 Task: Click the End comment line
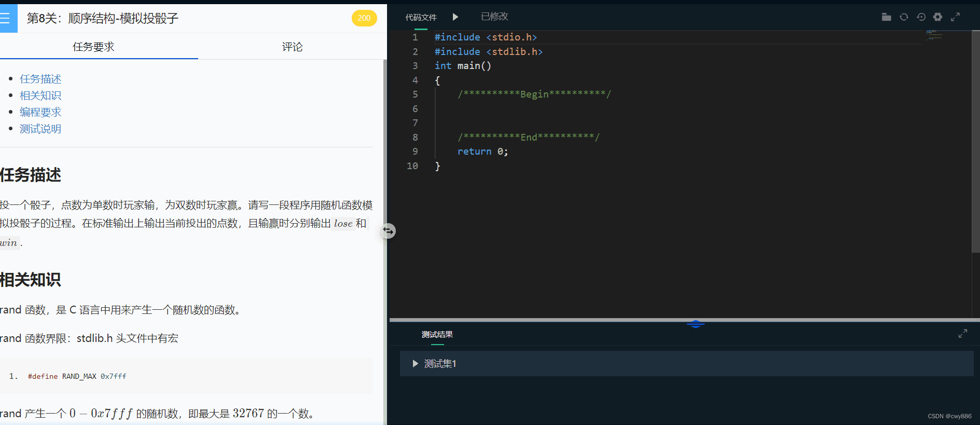coord(529,137)
